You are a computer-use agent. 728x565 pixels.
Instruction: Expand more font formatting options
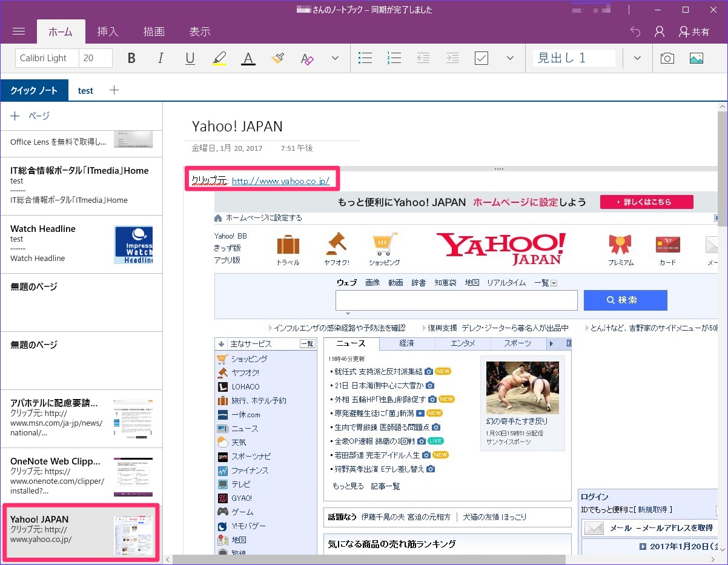[x=335, y=58]
